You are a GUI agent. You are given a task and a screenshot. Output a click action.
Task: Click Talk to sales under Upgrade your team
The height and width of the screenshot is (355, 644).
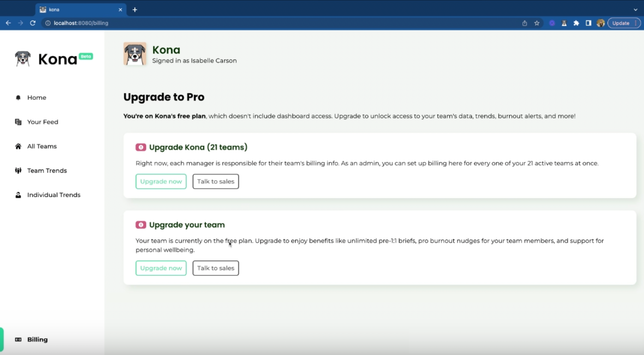[x=215, y=268]
